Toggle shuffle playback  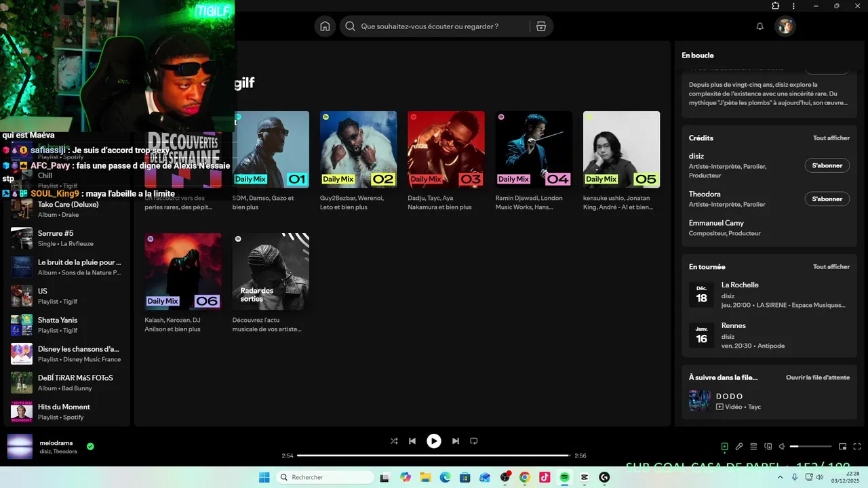tap(394, 441)
